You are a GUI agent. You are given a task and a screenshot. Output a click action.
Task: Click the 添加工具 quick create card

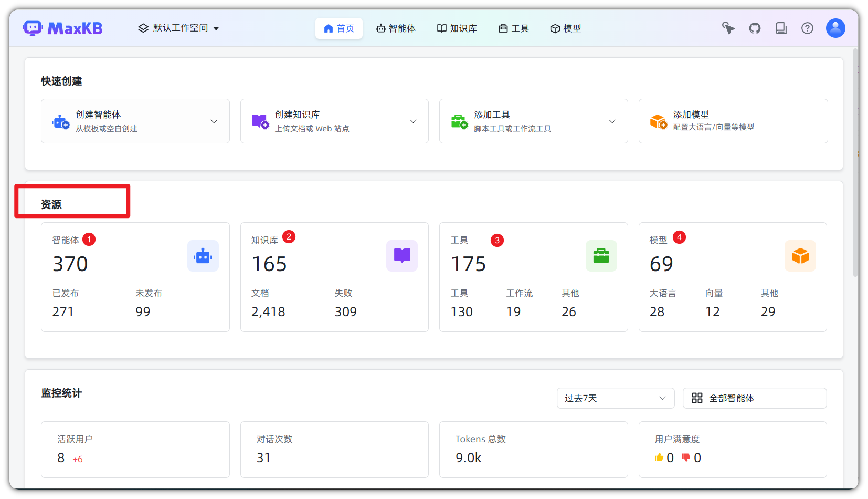[533, 121]
